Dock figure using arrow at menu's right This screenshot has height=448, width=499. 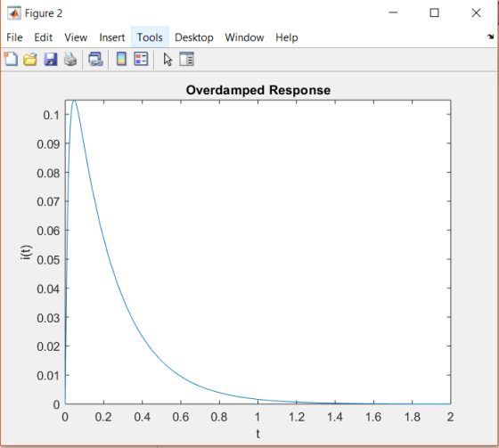[490, 37]
